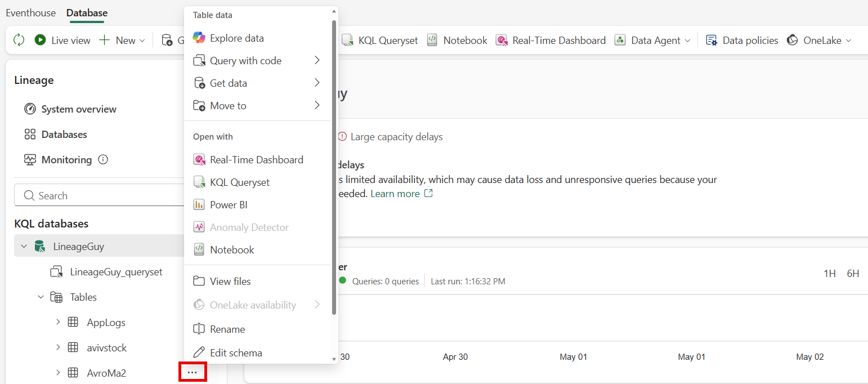Viewport: 868px width, 384px height.
Task: Choose Explore data in the context menu
Action: point(257,38)
